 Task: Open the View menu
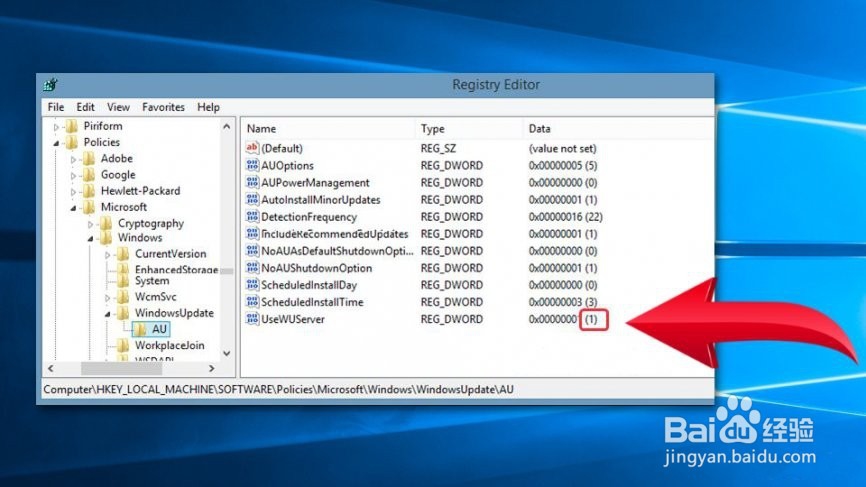coord(118,107)
